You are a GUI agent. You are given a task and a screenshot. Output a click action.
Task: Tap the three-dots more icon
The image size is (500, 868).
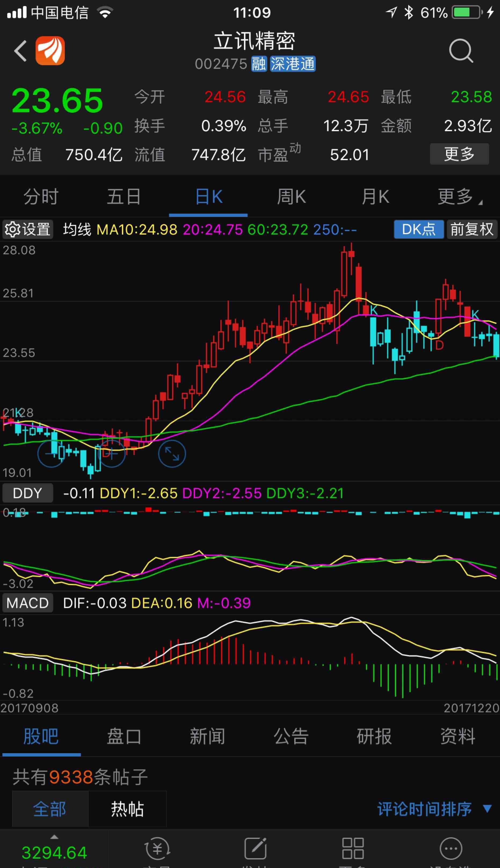pyautogui.click(x=451, y=848)
